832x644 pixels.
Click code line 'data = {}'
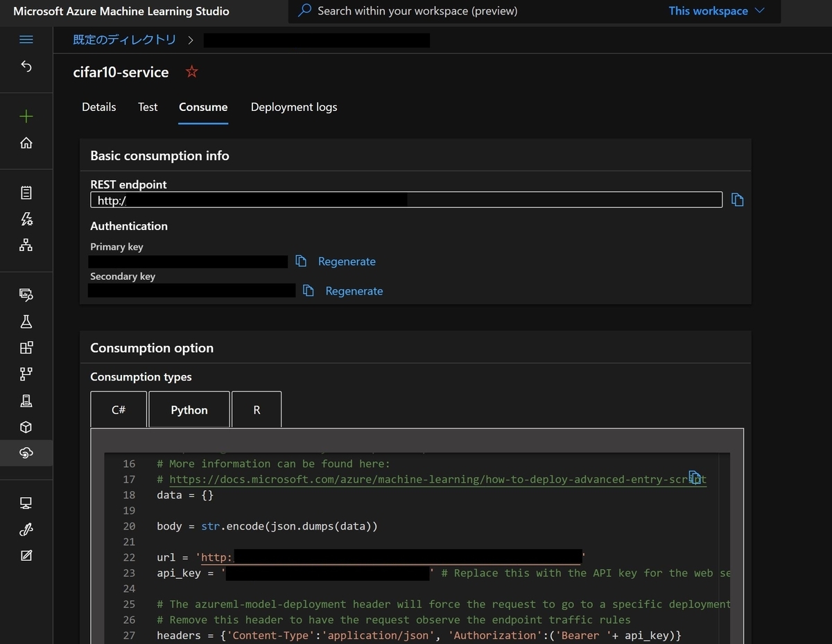[185, 495]
